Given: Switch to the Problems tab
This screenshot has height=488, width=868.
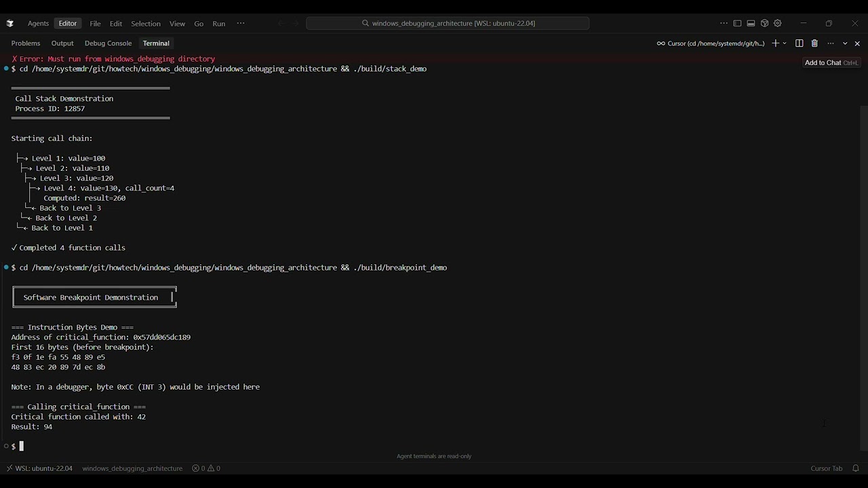Looking at the screenshot, I should (x=26, y=43).
